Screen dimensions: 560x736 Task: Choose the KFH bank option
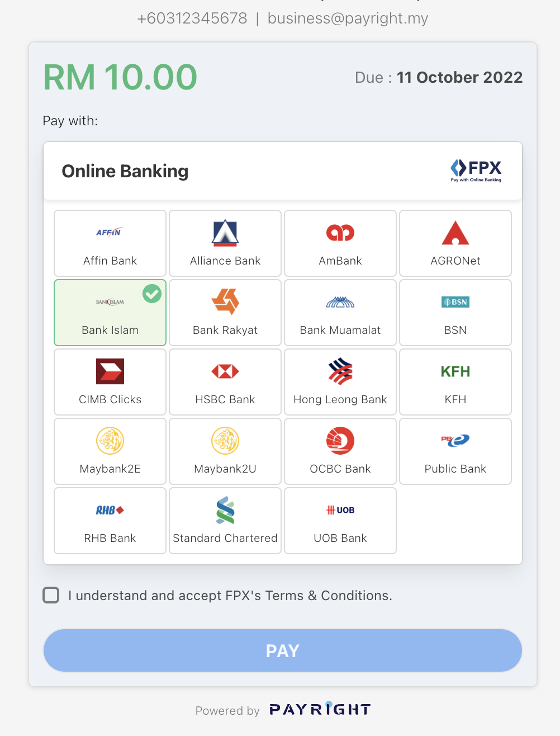pyautogui.click(x=455, y=381)
